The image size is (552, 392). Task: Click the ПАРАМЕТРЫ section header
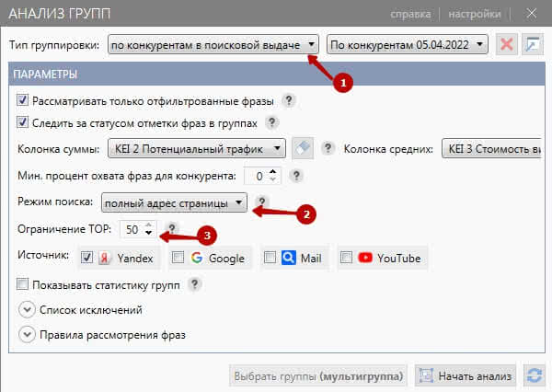[277, 75]
